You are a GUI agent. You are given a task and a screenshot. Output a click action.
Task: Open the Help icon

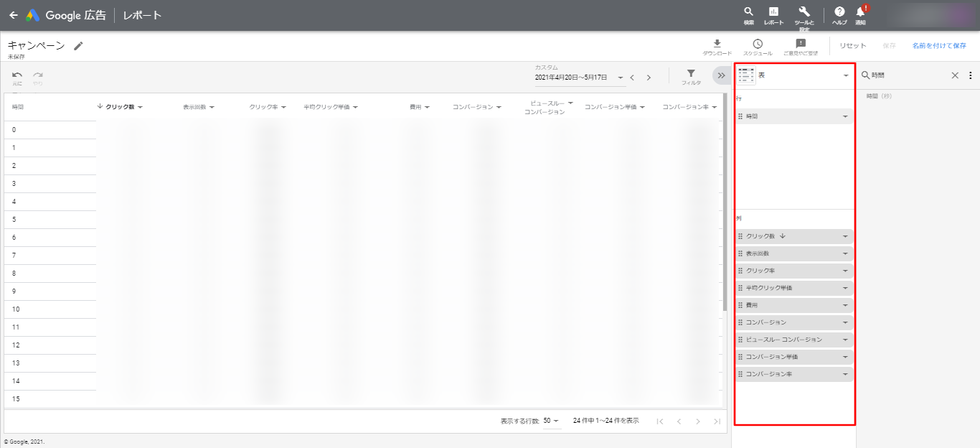point(839,15)
